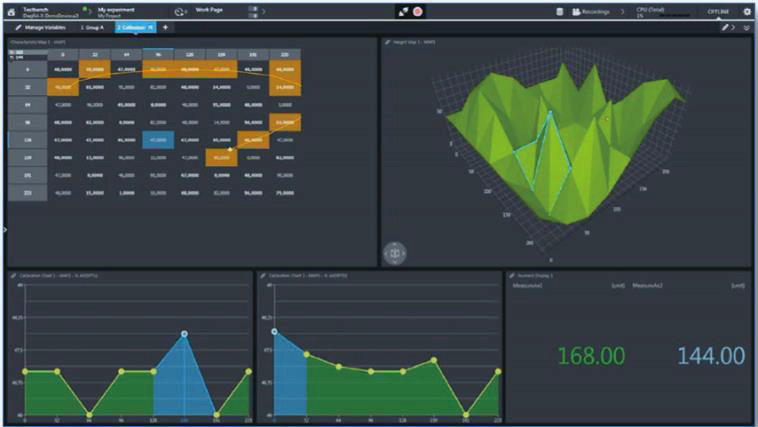Click the green 168.00 numeric value

point(591,356)
